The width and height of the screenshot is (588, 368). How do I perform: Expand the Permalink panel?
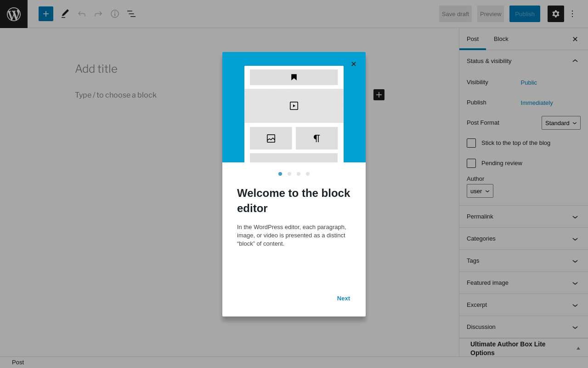tap(524, 217)
